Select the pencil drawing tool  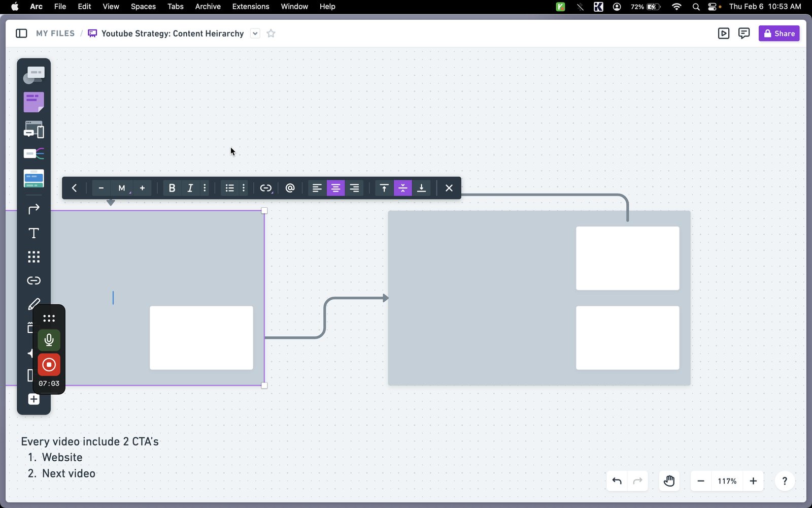coord(33,304)
